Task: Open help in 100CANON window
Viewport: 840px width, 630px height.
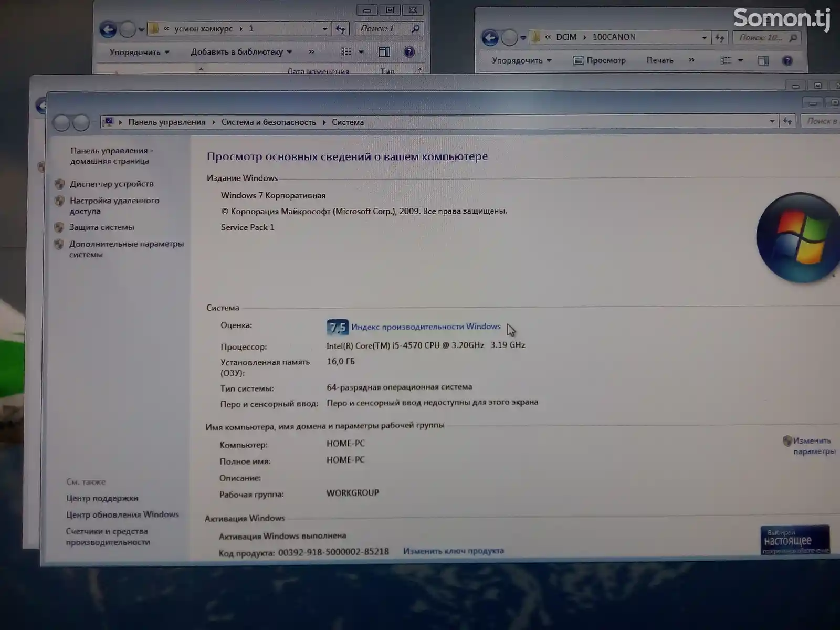Action: coord(787,60)
